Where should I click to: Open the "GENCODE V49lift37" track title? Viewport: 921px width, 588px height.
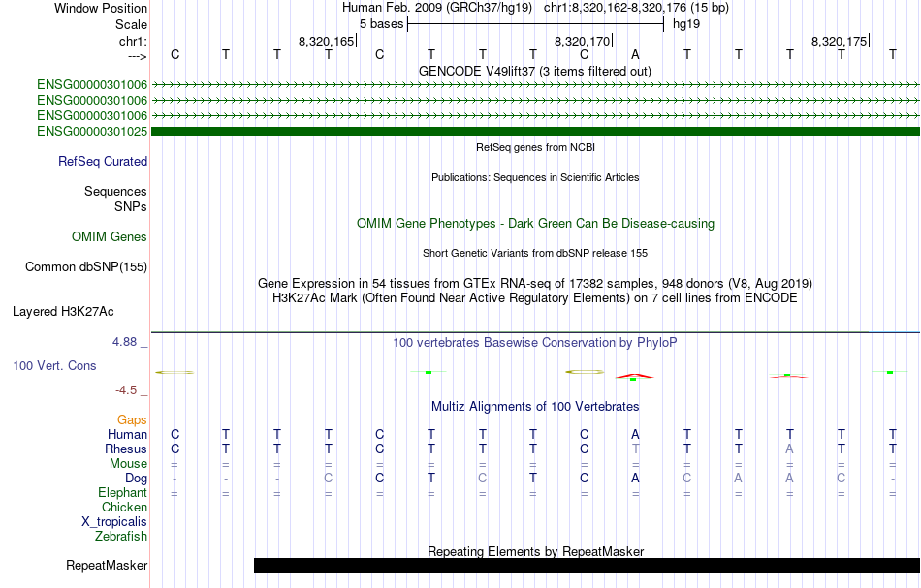[534, 71]
